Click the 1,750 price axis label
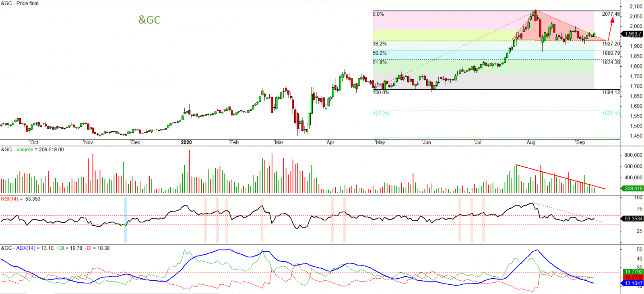Screen dimensions: 644x294 point(636,76)
